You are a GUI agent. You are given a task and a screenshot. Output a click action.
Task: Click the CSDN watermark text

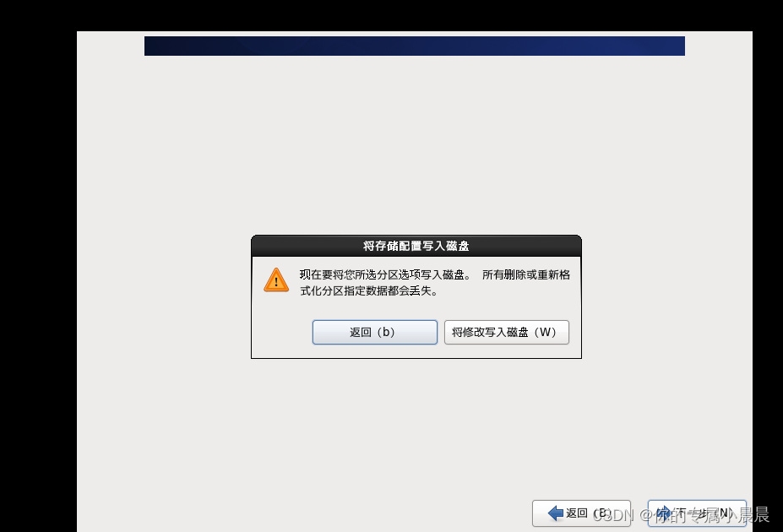pyautogui.click(x=612, y=515)
